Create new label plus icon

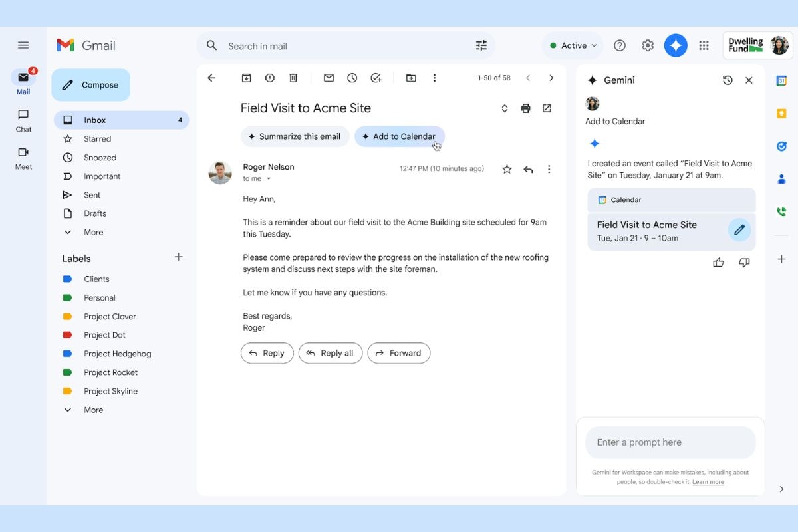(x=178, y=257)
